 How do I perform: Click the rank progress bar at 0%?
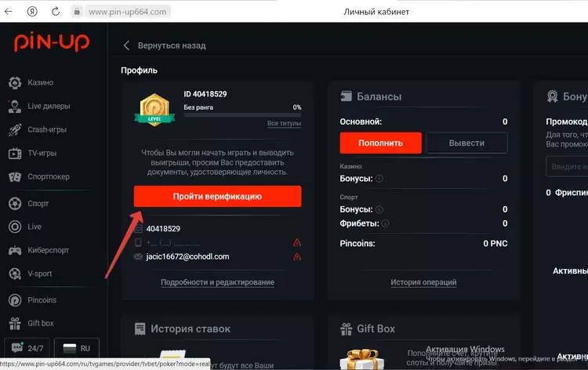click(242, 115)
